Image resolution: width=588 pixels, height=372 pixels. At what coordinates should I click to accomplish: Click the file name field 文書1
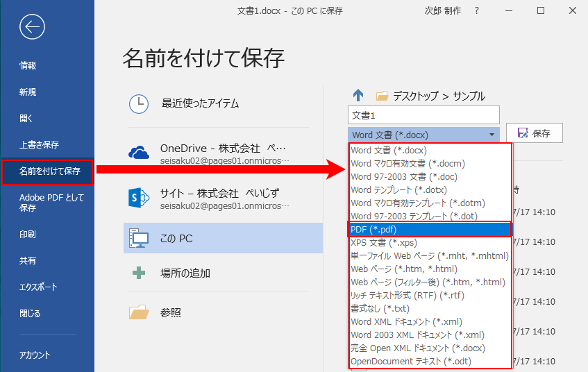(x=423, y=115)
